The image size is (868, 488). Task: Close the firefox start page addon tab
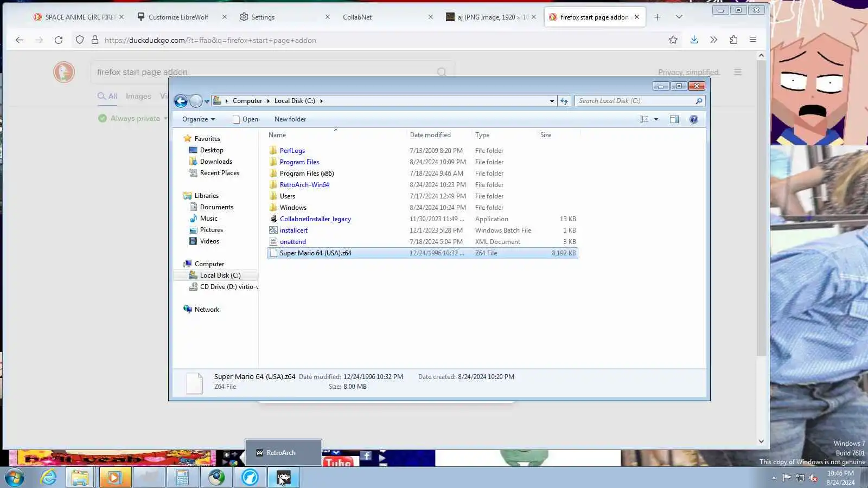637,17
